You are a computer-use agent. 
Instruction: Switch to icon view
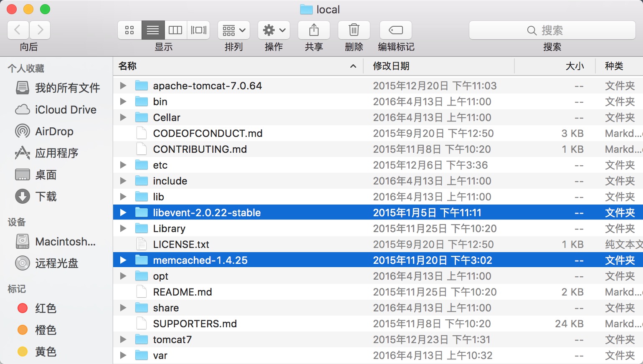[x=129, y=30]
